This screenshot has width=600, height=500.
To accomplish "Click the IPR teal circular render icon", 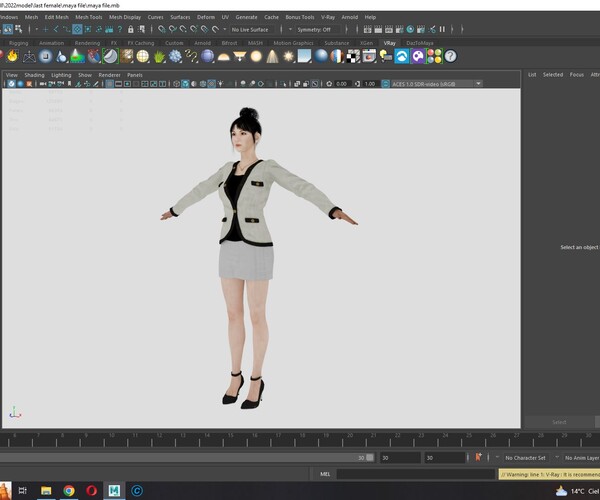I will coord(410,29).
